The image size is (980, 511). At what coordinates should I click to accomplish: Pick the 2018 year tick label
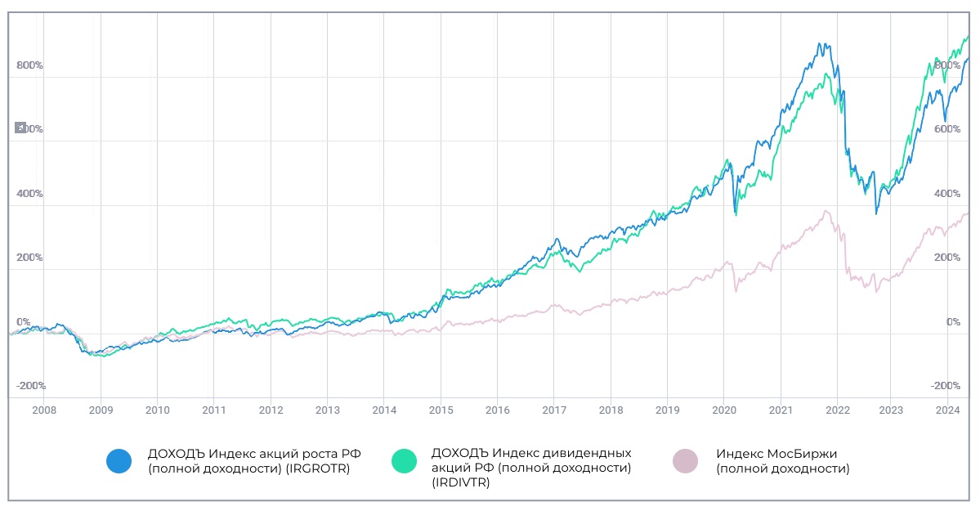(611, 410)
